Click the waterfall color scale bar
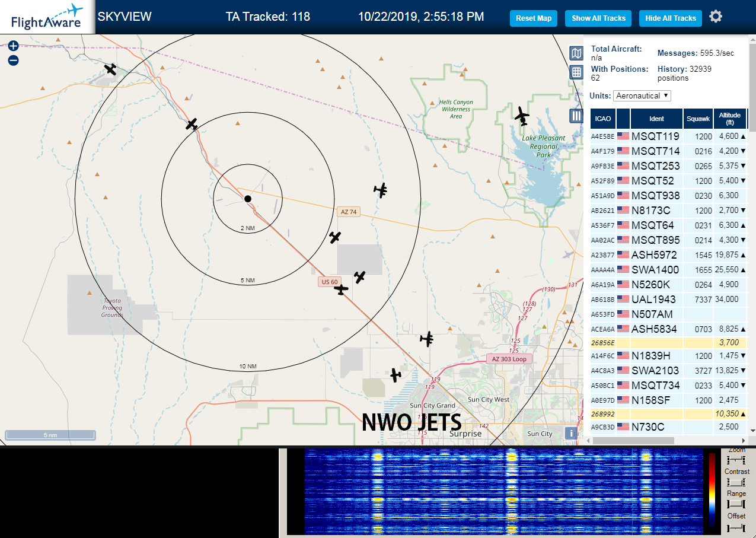 click(x=712, y=489)
